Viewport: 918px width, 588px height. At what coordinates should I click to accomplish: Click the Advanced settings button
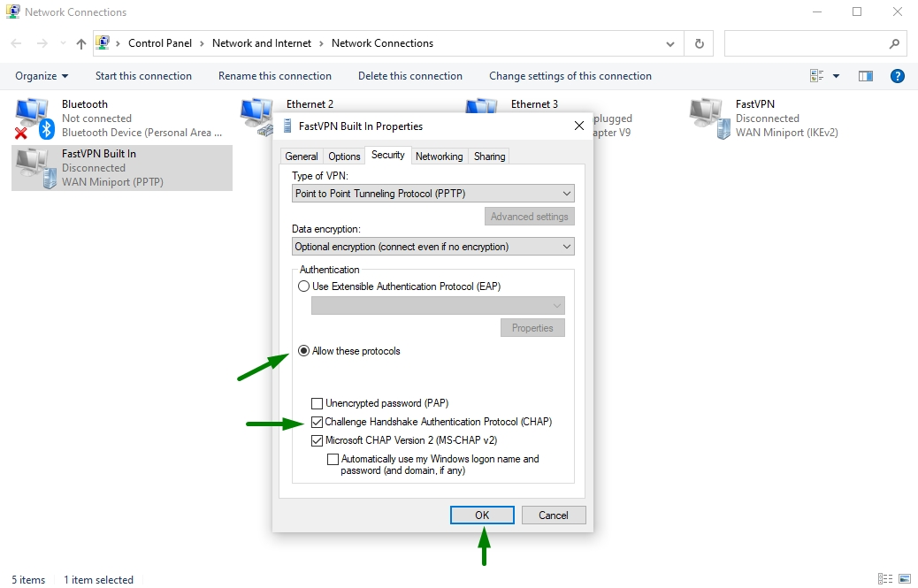(529, 217)
